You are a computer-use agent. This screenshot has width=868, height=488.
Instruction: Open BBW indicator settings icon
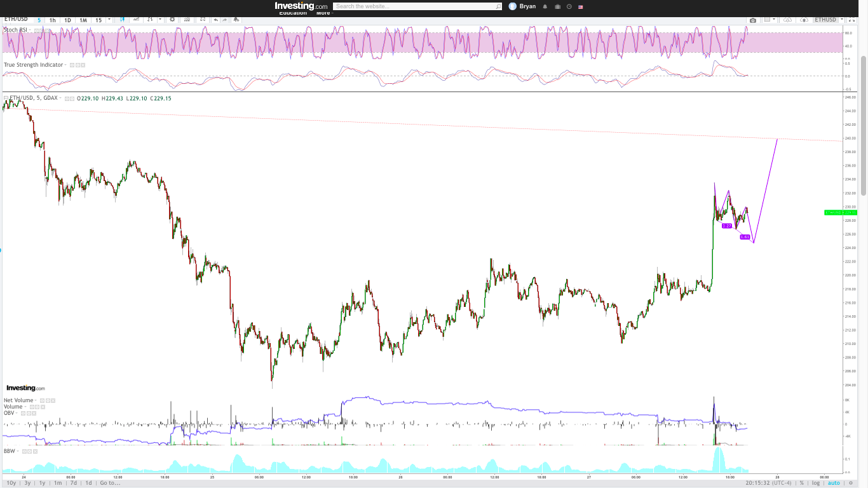29,451
